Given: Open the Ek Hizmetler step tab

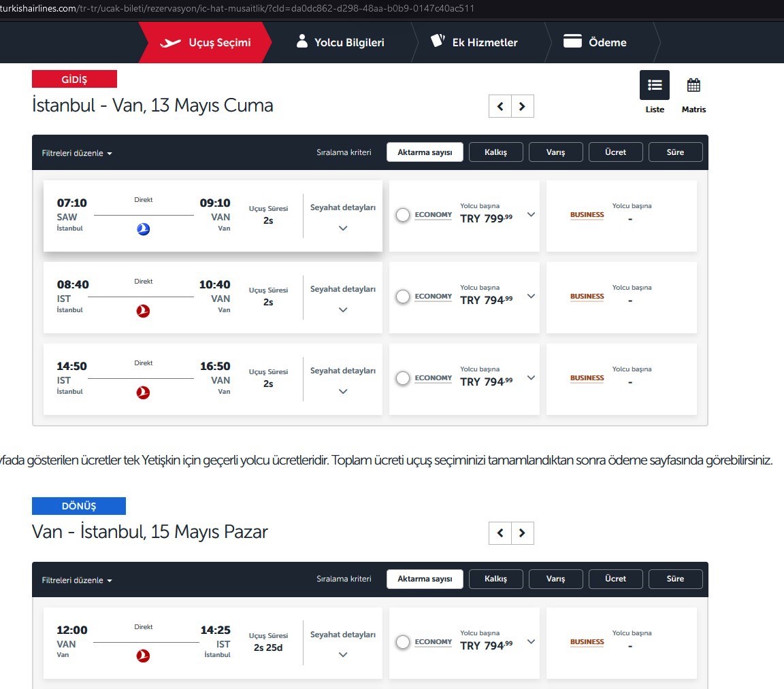Looking at the screenshot, I should pyautogui.click(x=474, y=42).
